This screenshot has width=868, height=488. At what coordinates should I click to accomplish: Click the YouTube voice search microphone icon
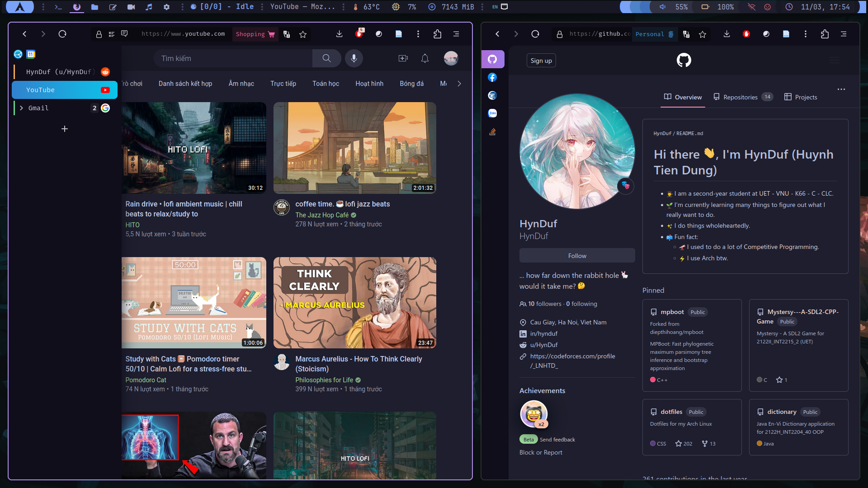click(354, 58)
